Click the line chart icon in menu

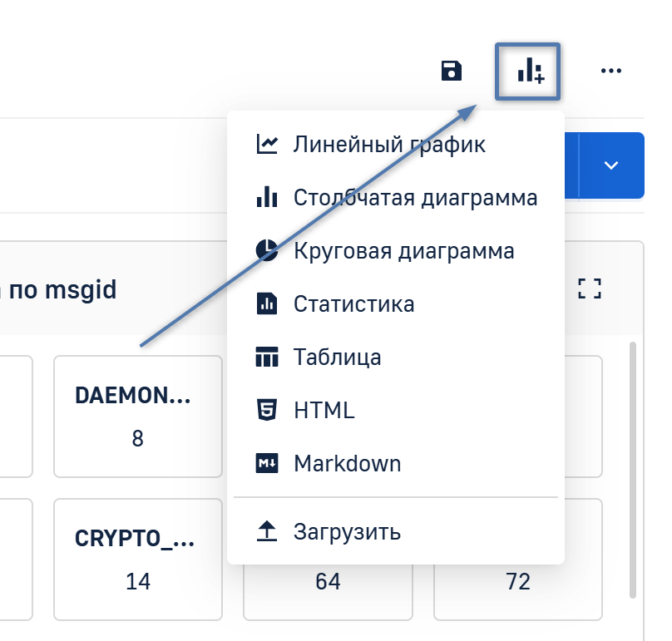pos(266,145)
